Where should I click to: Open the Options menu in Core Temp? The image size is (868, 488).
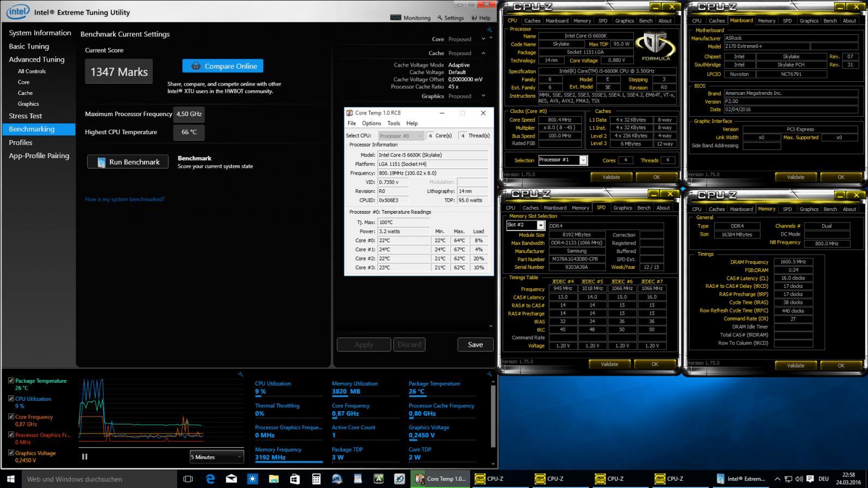372,123
